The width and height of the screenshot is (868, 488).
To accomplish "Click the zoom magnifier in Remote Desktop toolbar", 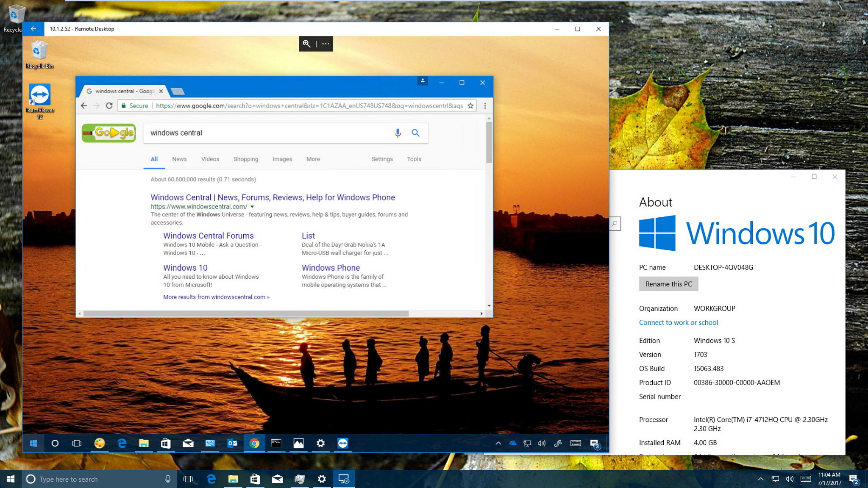I will [x=306, y=44].
